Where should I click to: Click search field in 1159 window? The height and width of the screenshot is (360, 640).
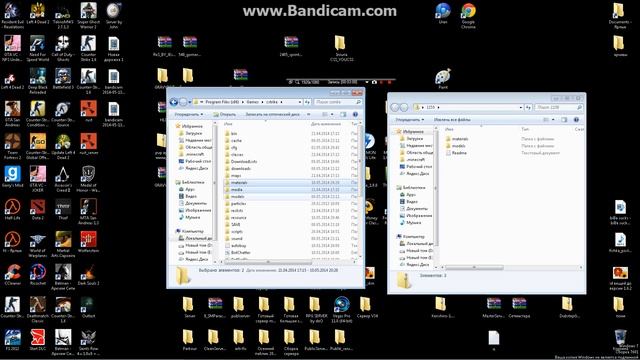pos(559,107)
